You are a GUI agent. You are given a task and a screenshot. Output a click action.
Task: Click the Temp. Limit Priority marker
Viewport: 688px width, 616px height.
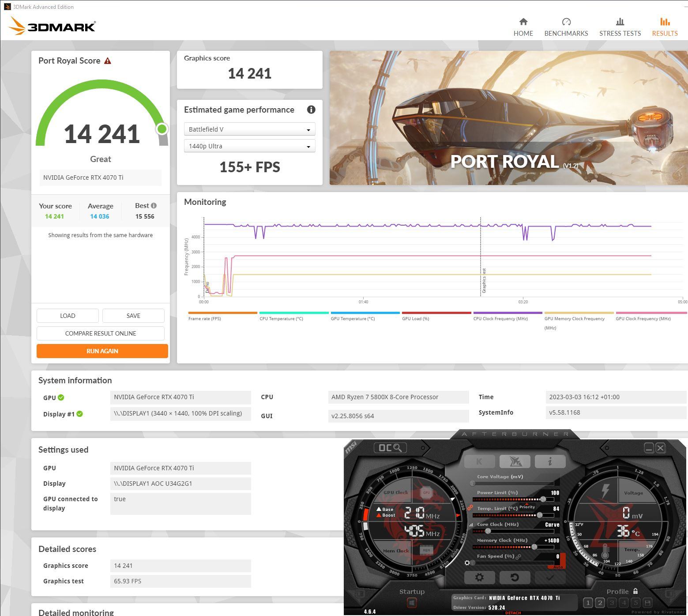[527, 506]
